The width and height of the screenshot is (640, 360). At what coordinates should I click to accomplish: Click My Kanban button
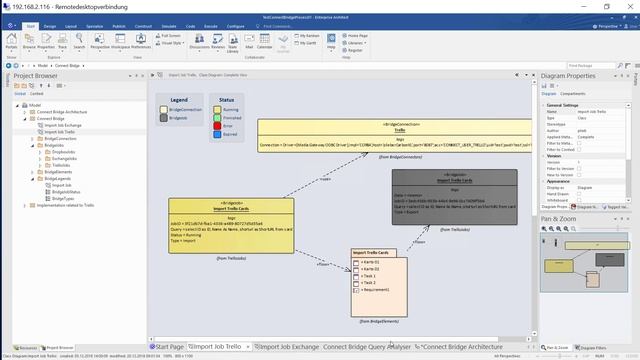click(307, 36)
